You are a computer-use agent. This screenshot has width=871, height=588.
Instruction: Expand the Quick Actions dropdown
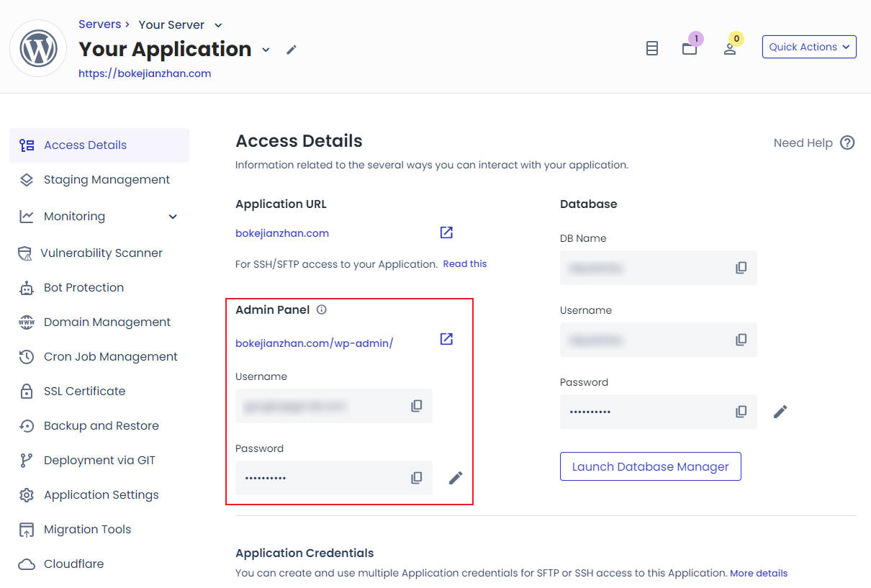pos(809,47)
